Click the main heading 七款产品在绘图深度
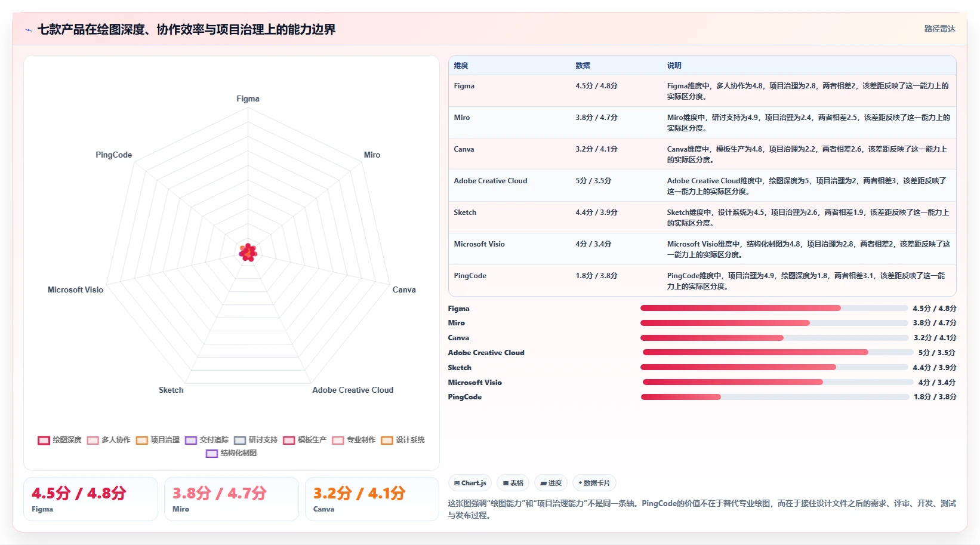Viewport: 980px width, 545px height. click(186, 30)
